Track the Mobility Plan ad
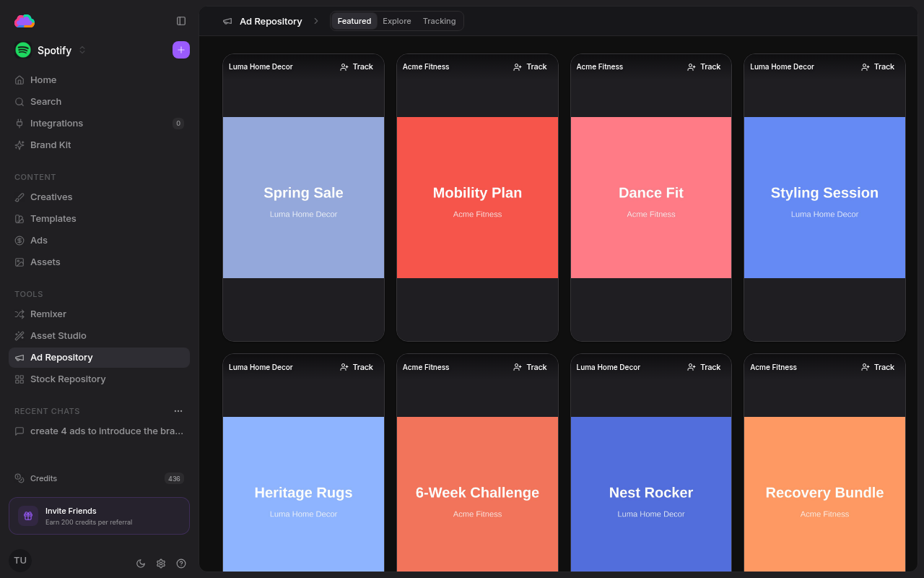 pyautogui.click(x=531, y=66)
